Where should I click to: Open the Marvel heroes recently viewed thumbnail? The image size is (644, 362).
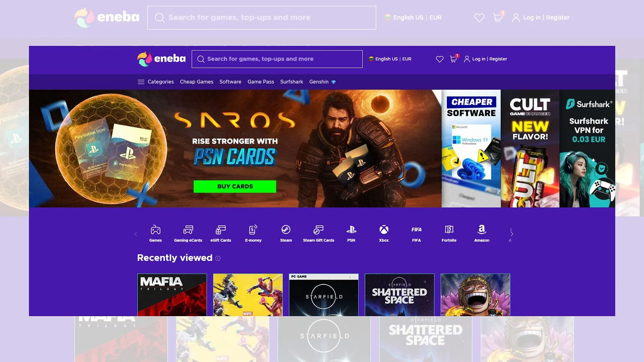[248, 295]
